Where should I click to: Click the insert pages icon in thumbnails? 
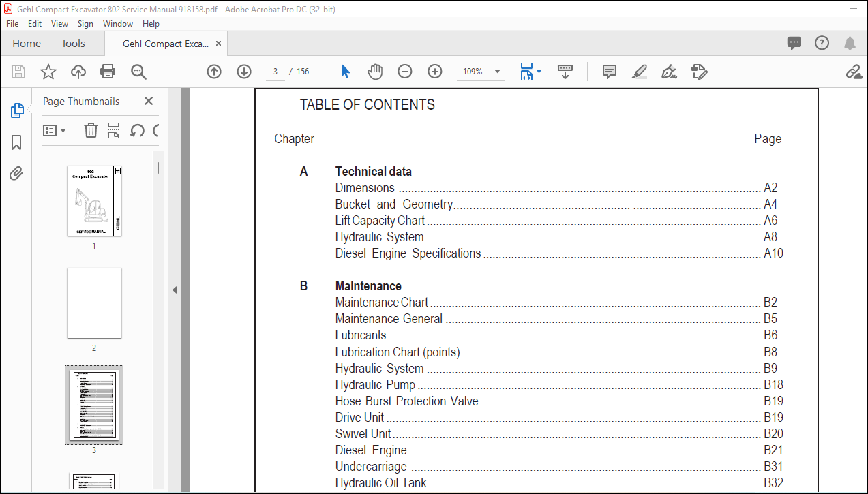tap(114, 130)
